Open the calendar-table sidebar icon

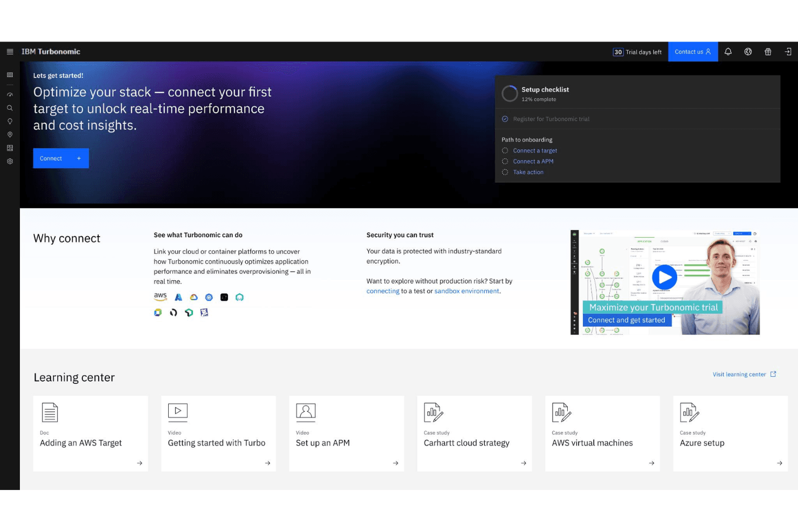(x=10, y=148)
